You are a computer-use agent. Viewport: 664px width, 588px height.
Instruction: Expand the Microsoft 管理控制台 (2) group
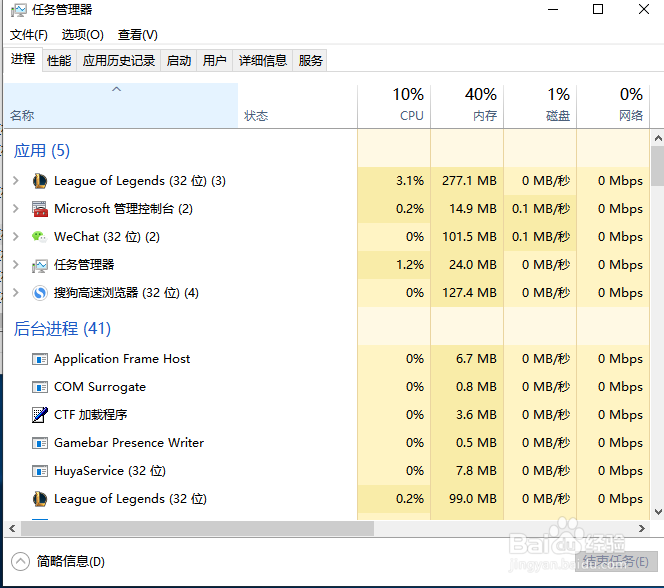click(16, 209)
